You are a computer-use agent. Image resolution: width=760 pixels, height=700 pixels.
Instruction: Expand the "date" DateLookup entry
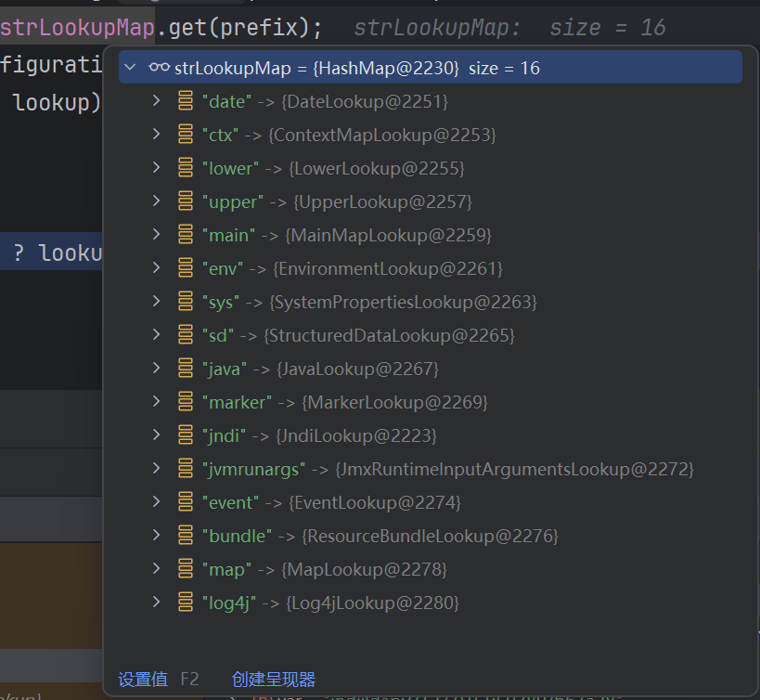click(157, 101)
